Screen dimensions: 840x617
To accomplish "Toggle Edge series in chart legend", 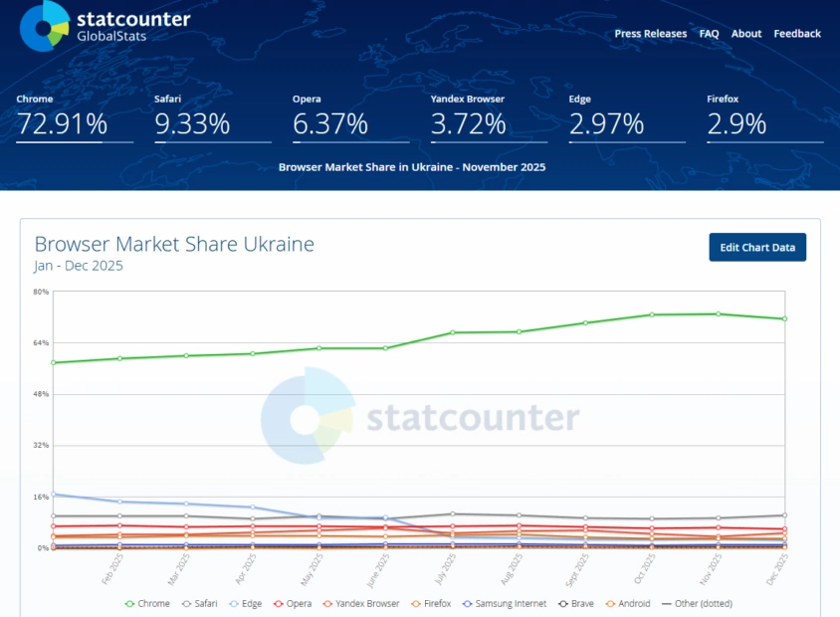I will click(x=246, y=604).
